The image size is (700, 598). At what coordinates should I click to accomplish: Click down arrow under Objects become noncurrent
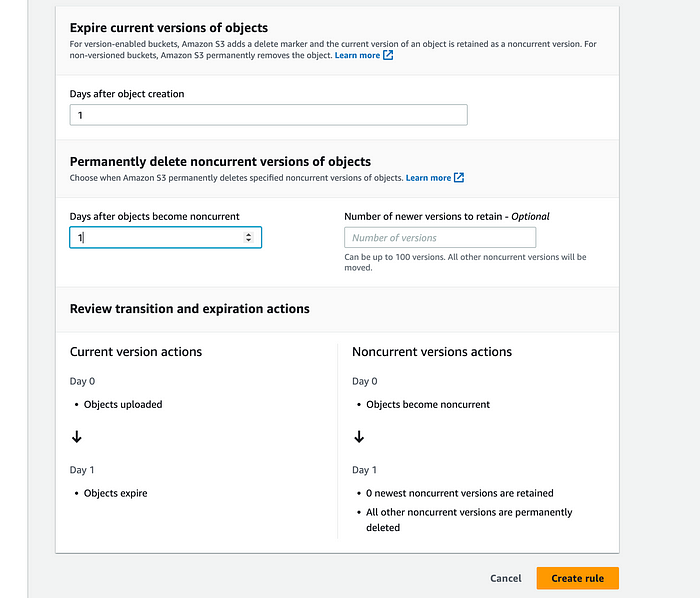pos(359,436)
